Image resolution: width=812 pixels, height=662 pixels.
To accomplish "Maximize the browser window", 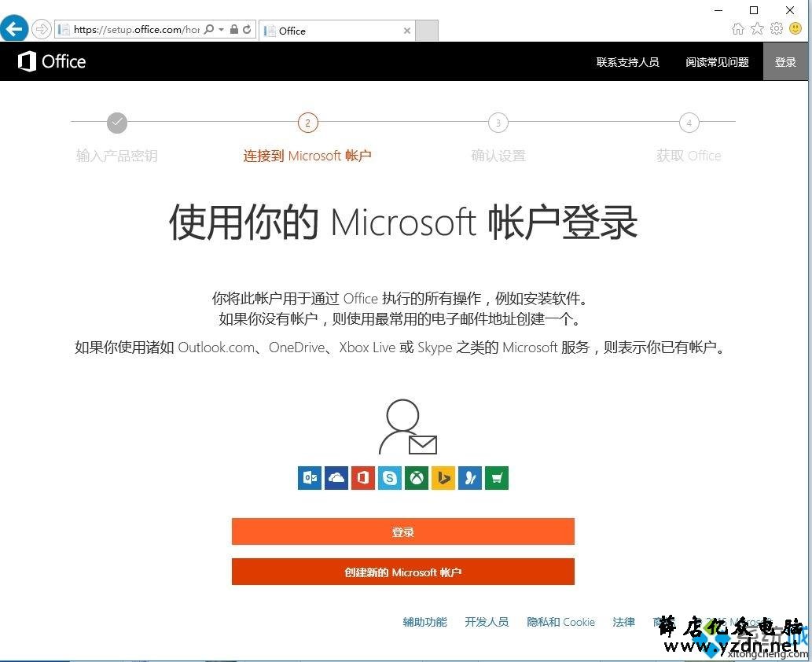I will [x=754, y=10].
